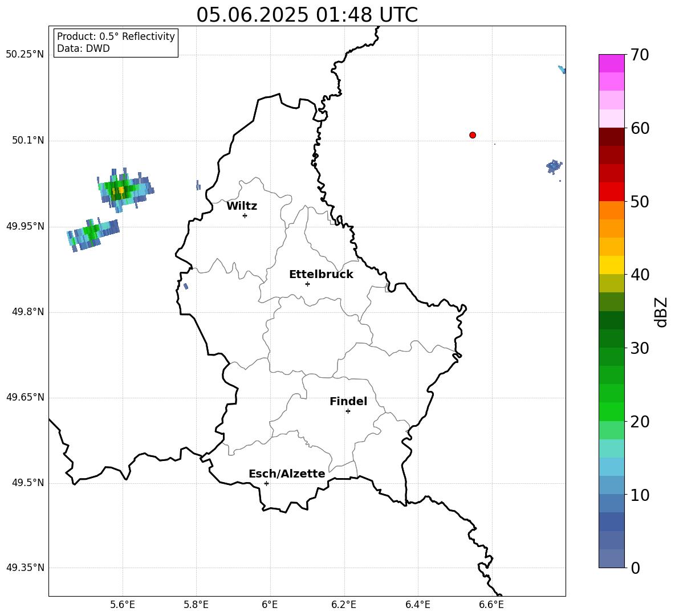
Task: Click the 50.25°N latitude label
Action: pos(25,55)
